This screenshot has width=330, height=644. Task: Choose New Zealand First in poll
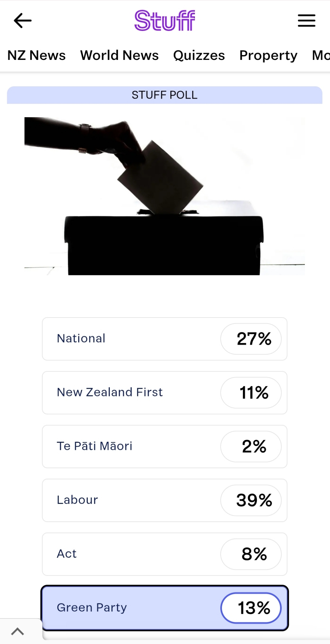[x=129, y=393]
